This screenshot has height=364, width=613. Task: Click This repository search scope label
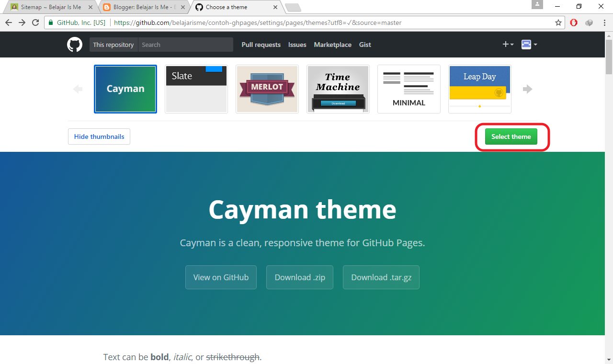click(114, 45)
